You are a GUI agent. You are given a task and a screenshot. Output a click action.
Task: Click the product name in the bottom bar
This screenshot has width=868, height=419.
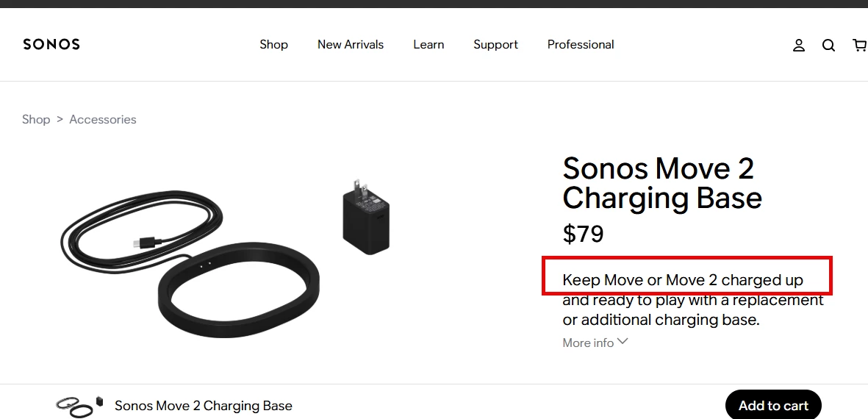coord(204,406)
